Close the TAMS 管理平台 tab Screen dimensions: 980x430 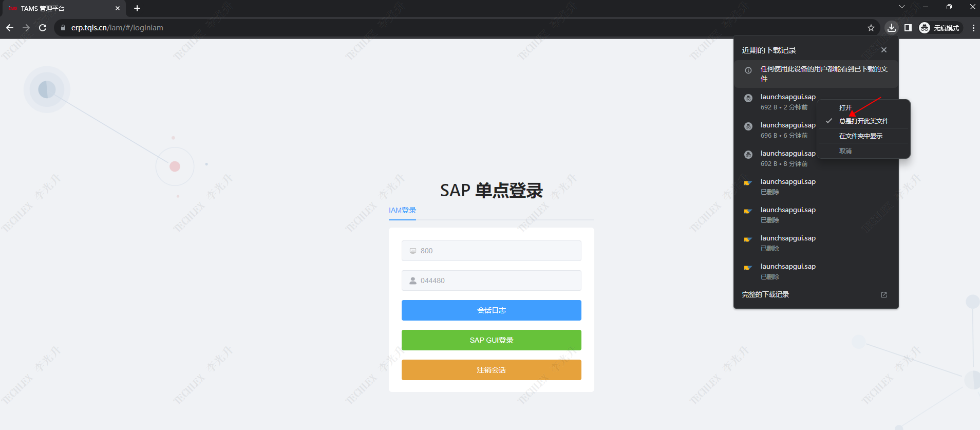click(118, 8)
